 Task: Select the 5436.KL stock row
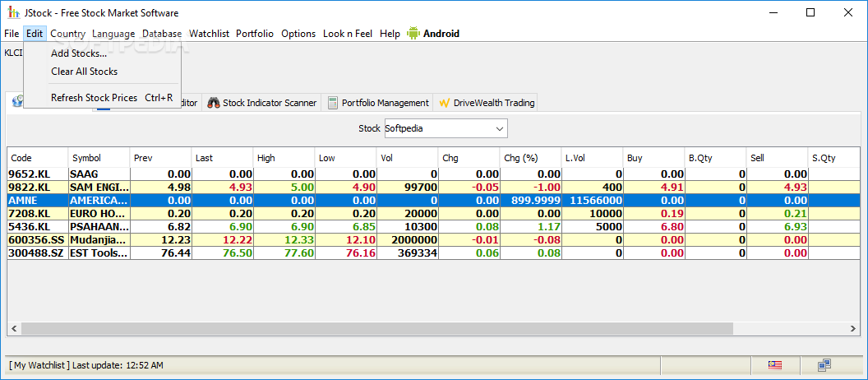coord(433,227)
